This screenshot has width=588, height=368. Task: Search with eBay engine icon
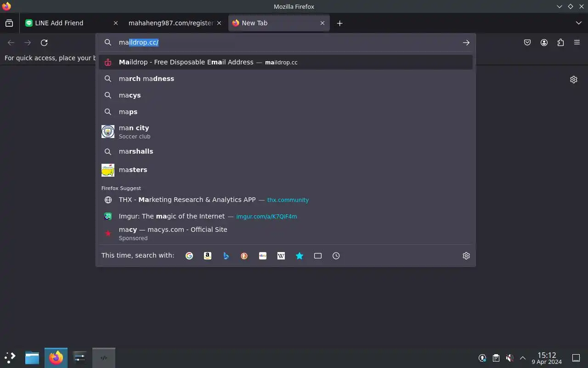tap(263, 256)
